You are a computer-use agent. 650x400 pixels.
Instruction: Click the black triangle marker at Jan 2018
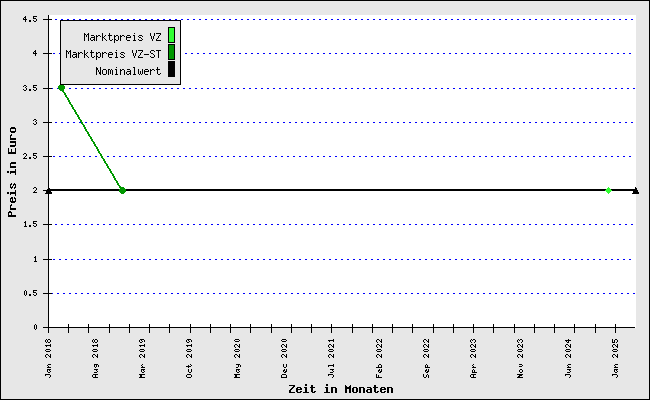pos(49,191)
